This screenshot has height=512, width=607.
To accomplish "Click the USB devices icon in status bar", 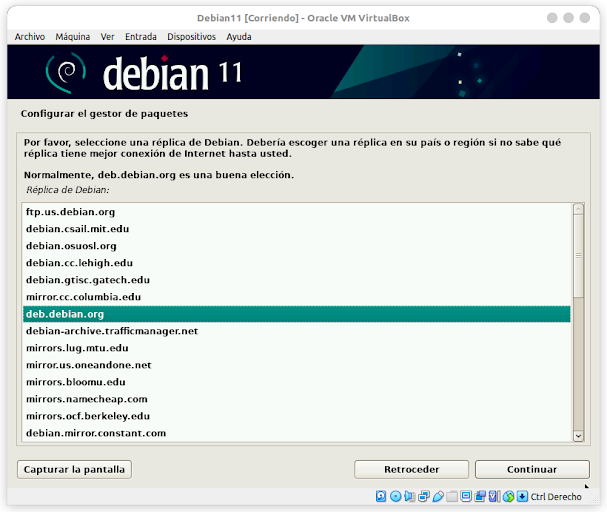I will pyautogui.click(x=438, y=496).
